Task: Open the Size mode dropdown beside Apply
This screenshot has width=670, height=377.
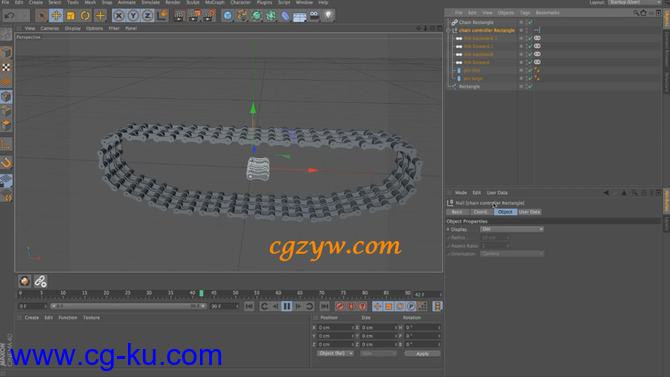Action: tap(378, 354)
